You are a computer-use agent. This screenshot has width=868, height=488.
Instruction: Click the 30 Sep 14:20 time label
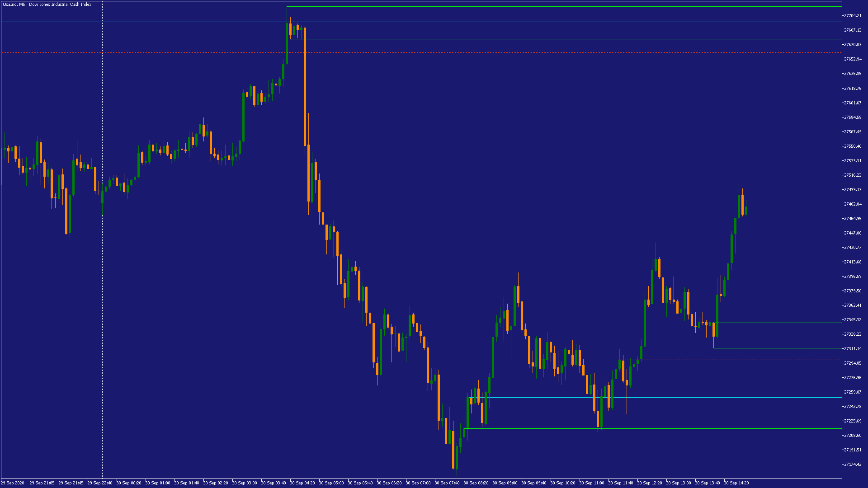pyautogui.click(x=736, y=483)
